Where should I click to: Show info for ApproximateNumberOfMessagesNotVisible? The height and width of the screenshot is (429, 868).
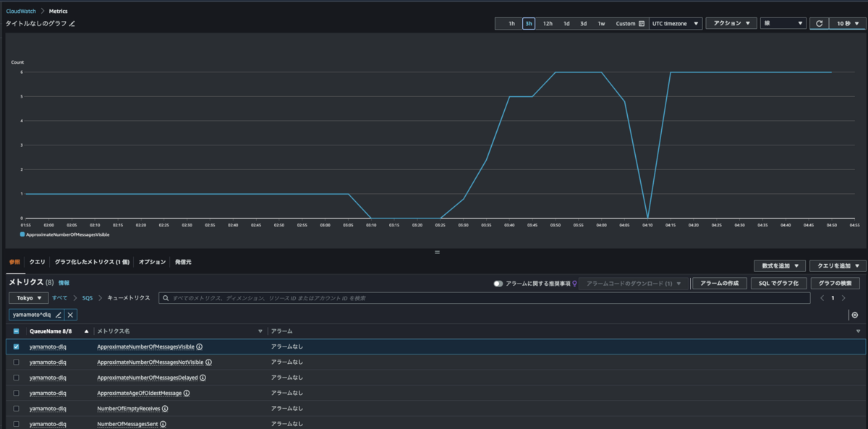208,362
